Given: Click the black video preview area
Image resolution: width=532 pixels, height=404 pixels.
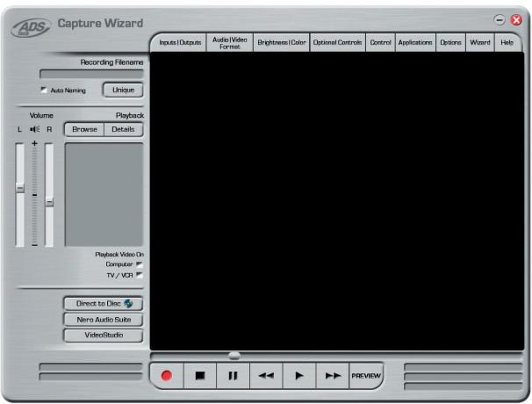Looking at the screenshot, I should [337, 201].
